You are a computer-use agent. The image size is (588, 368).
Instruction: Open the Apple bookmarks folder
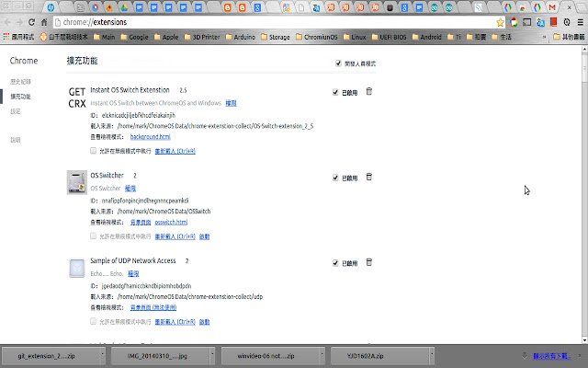(166, 37)
